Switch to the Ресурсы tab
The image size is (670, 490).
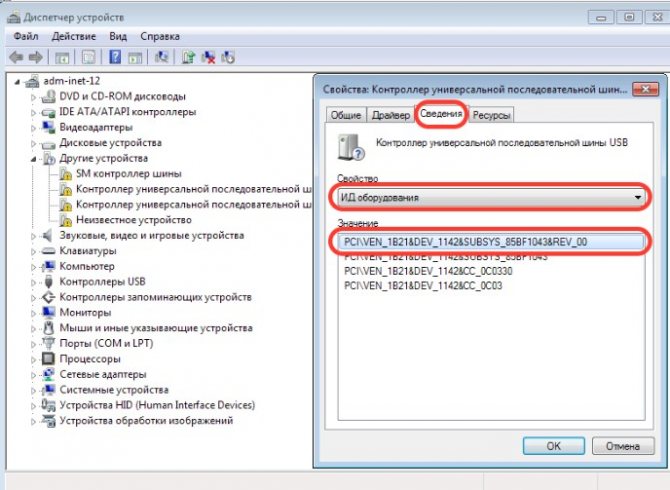(491, 115)
